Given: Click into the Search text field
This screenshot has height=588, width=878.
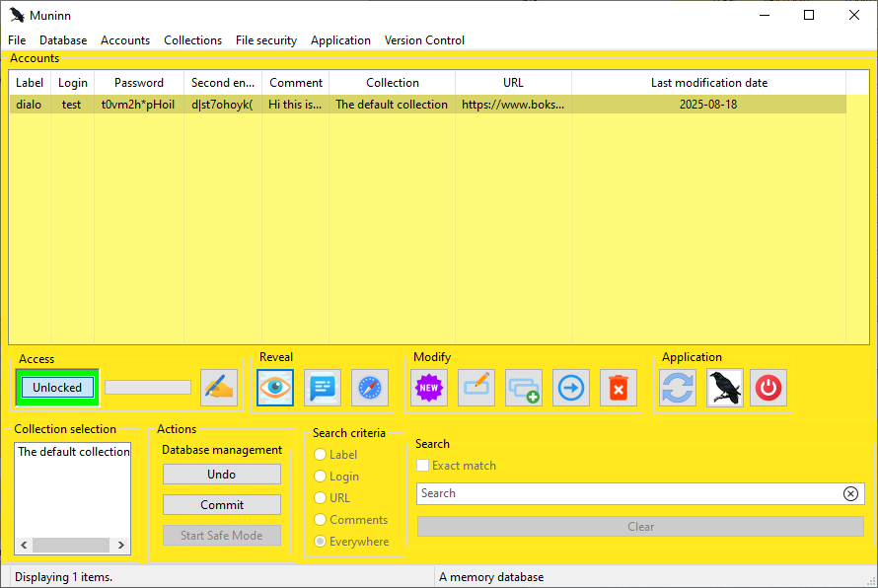Looking at the screenshot, I should click(627, 493).
